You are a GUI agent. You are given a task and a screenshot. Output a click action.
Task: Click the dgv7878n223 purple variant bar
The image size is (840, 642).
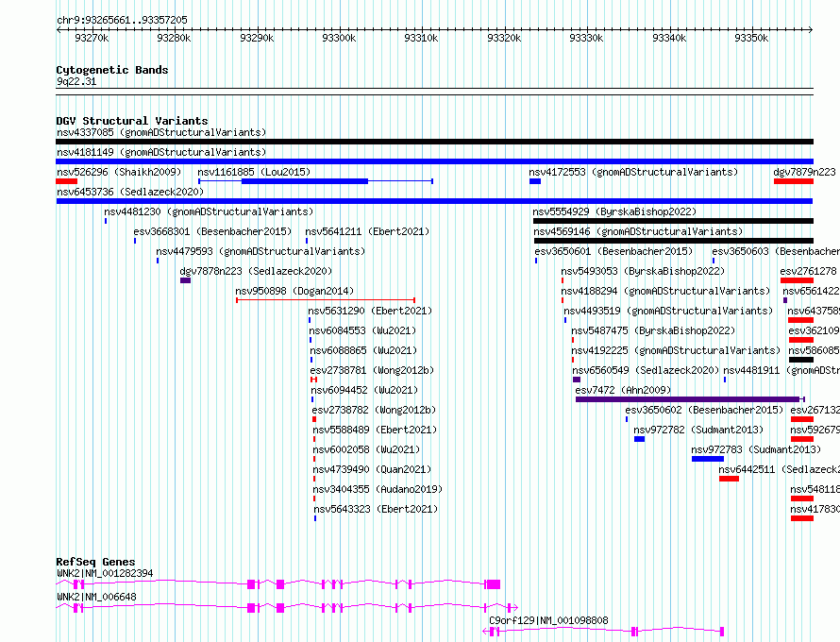click(x=185, y=280)
